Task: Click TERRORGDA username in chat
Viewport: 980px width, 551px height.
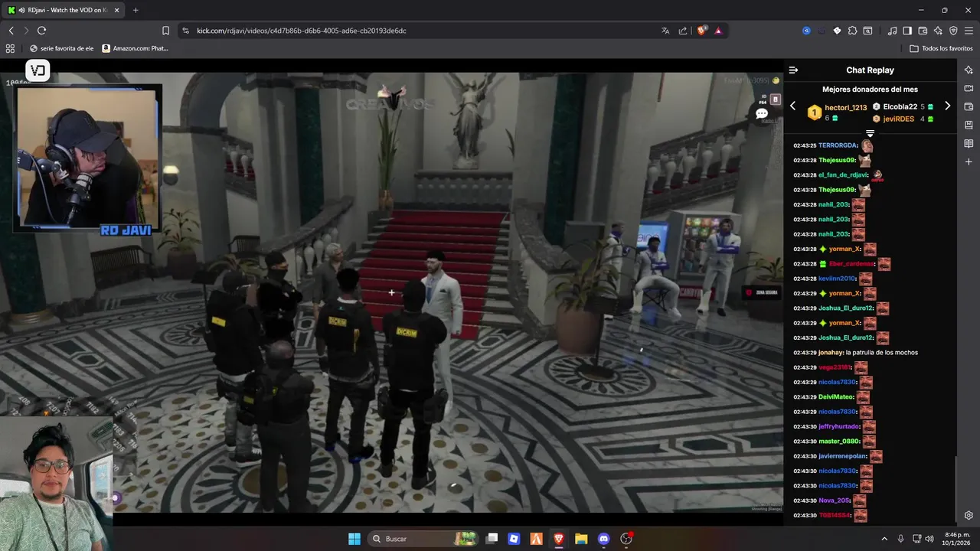Action: tap(838, 145)
